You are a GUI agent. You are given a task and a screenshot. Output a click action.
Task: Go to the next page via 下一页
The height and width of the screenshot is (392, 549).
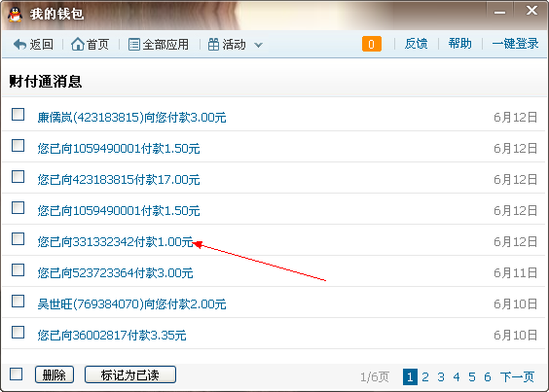pos(517,377)
